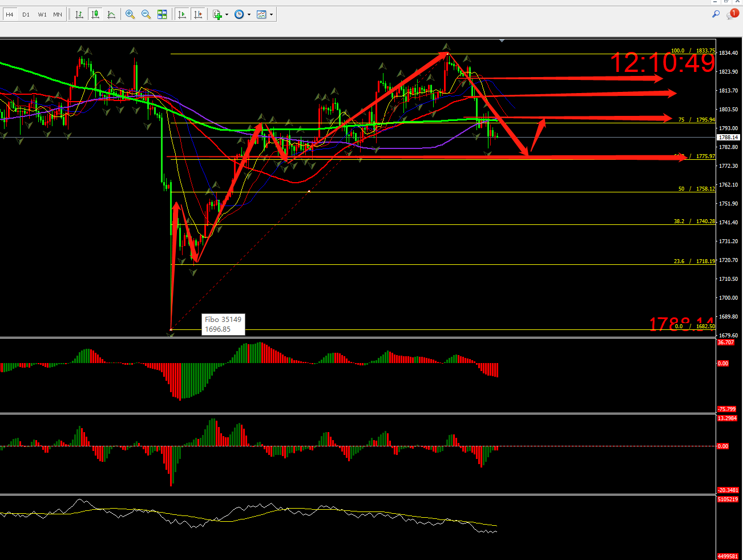
Task: Zoom in on the chart
Action: [130, 14]
